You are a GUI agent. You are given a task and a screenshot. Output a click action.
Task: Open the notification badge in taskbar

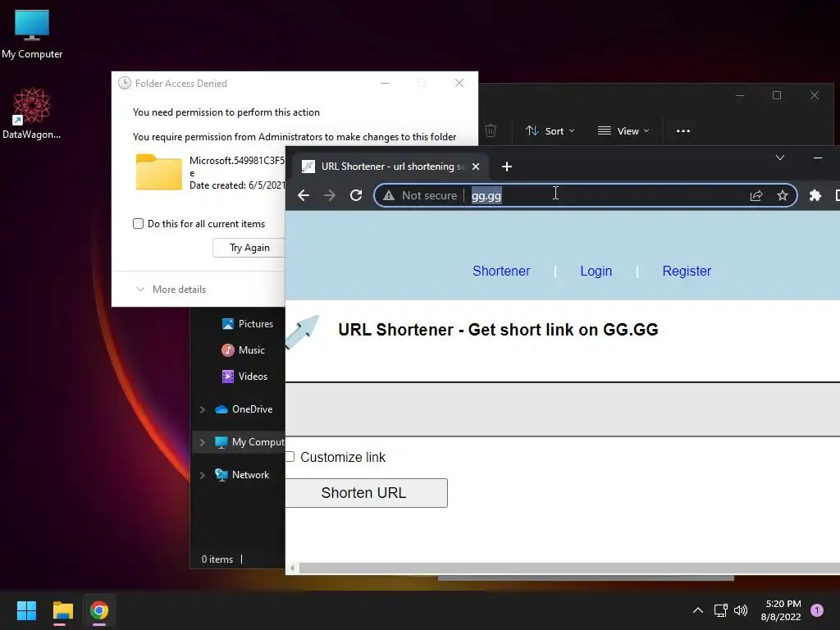pos(817,610)
